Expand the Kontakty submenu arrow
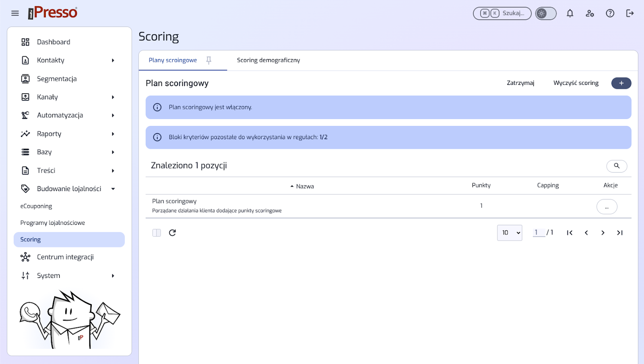 coord(113,60)
